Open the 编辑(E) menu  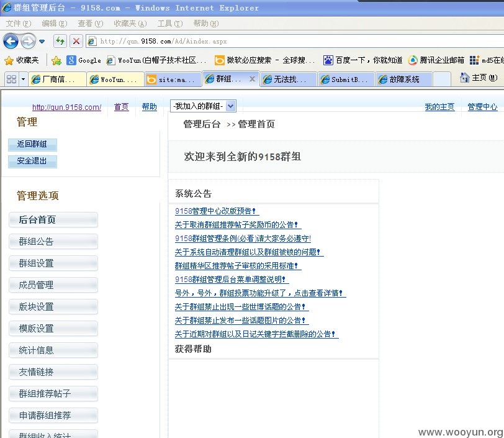click(x=55, y=24)
